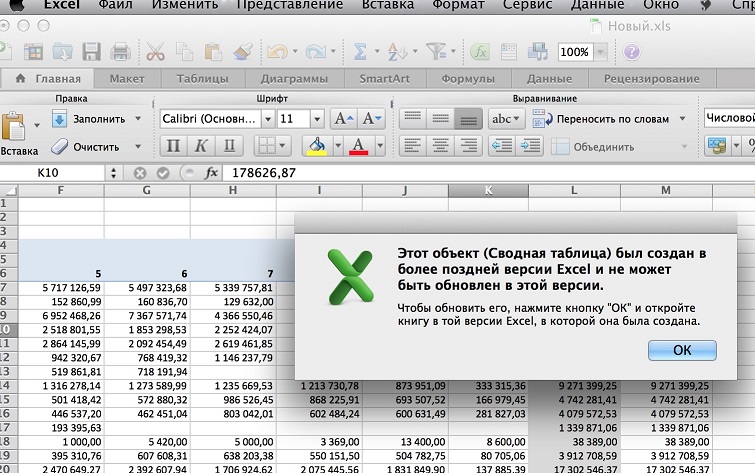The image size is (755, 473).
Task: Click the AutoSum sigma icon
Action: (x=360, y=52)
